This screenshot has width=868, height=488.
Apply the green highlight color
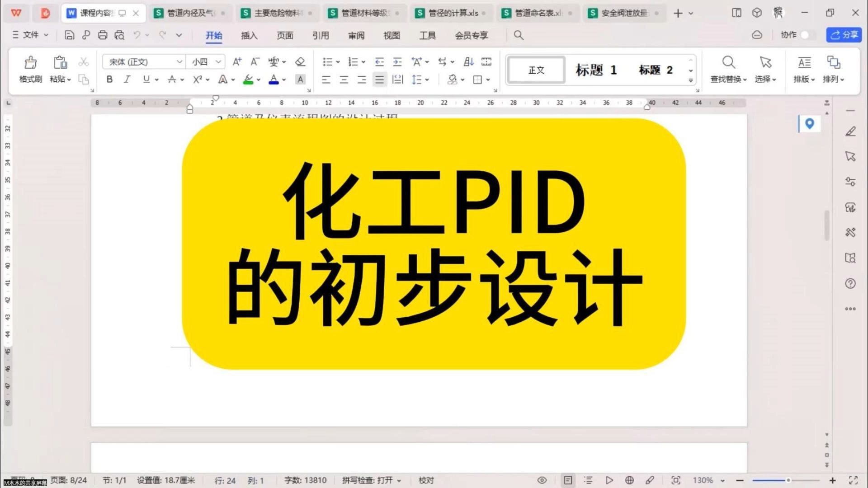248,80
